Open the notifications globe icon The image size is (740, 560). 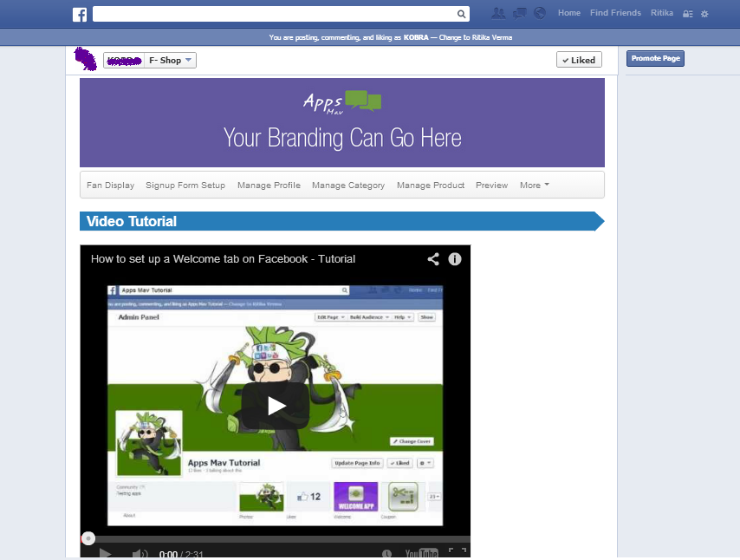540,13
